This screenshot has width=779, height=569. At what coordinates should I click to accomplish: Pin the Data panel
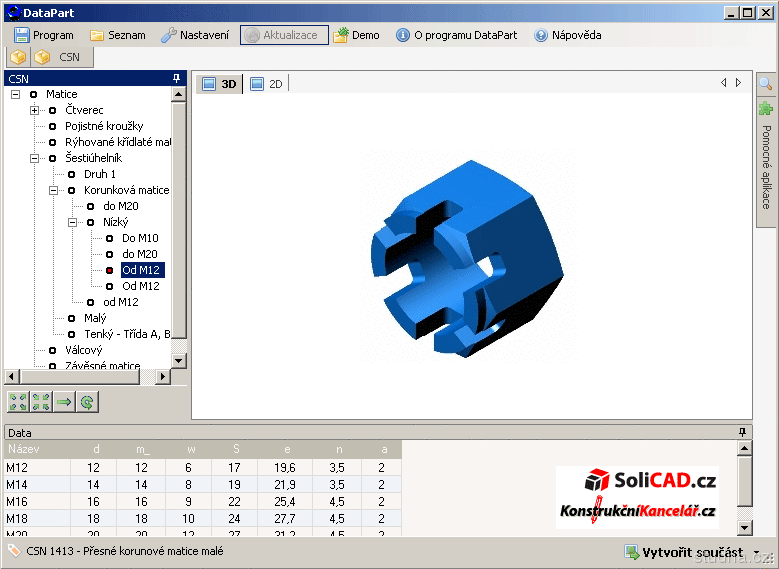[x=742, y=432]
